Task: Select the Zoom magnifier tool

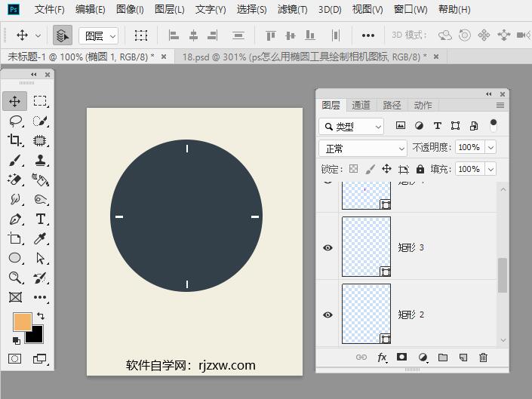Action: point(14,278)
